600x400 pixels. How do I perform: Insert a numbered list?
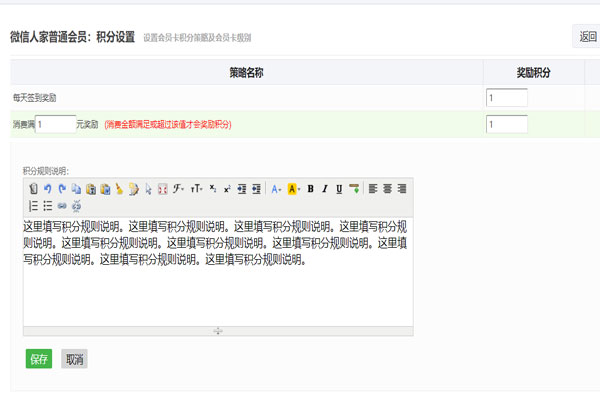click(33, 206)
